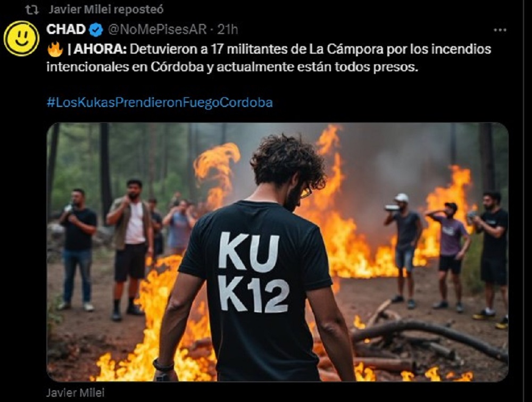
Task: Open the CHAD smiley face avatar
Action: pos(21,38)
